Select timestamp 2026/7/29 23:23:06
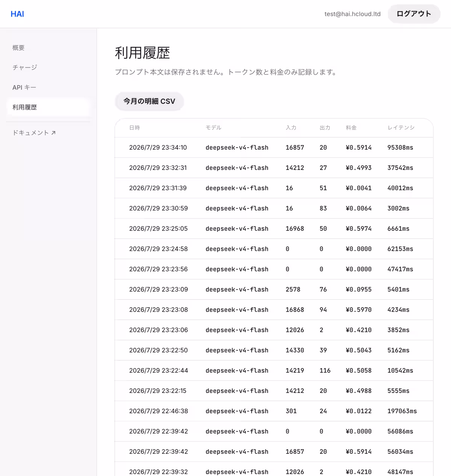The image size is (451, 476). click(158, 330)
